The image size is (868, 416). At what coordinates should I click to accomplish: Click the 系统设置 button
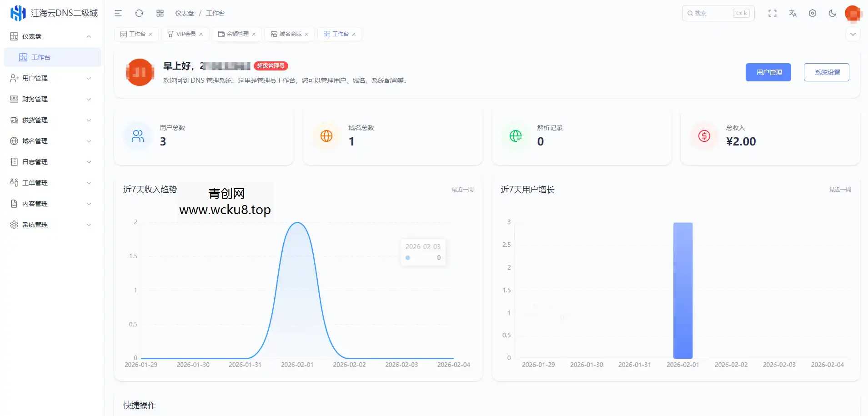(827, 72)
